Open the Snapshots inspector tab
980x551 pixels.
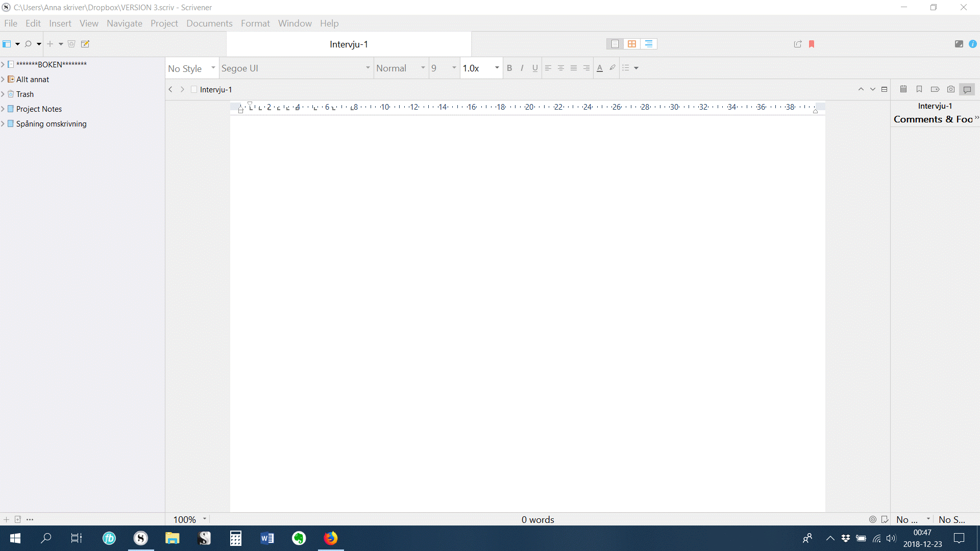(x=950, y=89)
